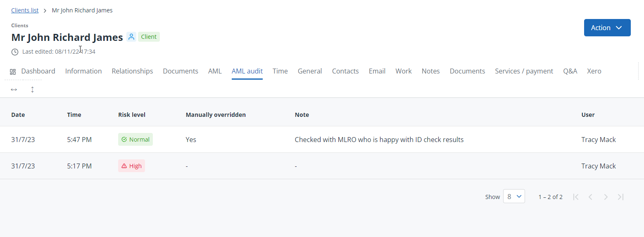
Task: Go to the previous page arrow
Action: point(590,197)
